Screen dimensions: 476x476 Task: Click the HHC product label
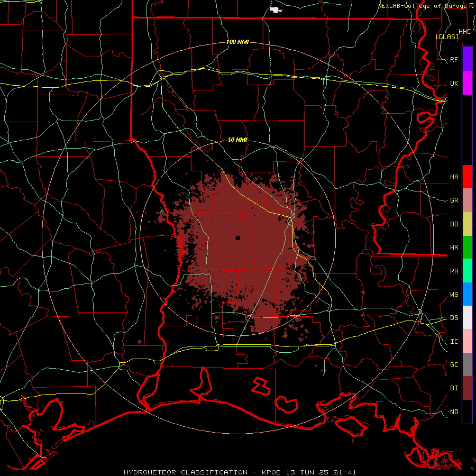click(464, 32)
